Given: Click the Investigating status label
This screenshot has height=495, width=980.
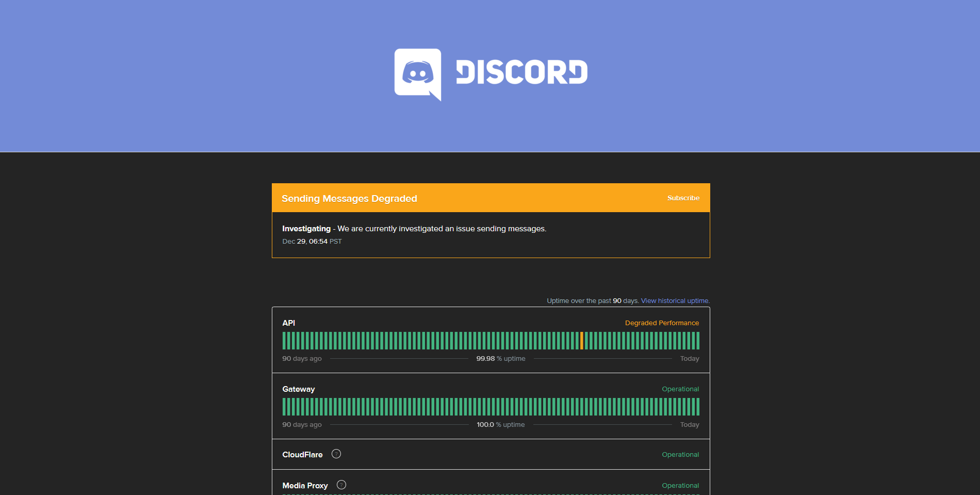Looking at the screenshot, I should click(306, 229).
